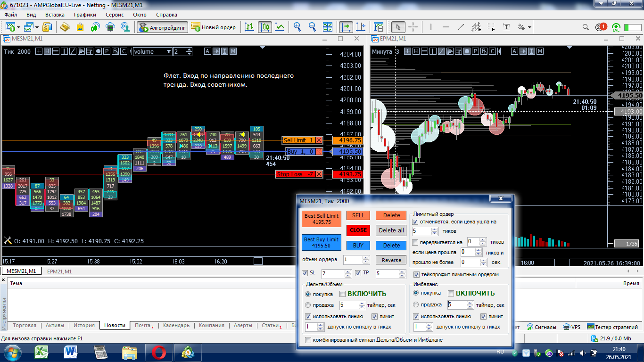
Task: Open the search magnifier in toolbar
Action: tap(586, 27)
